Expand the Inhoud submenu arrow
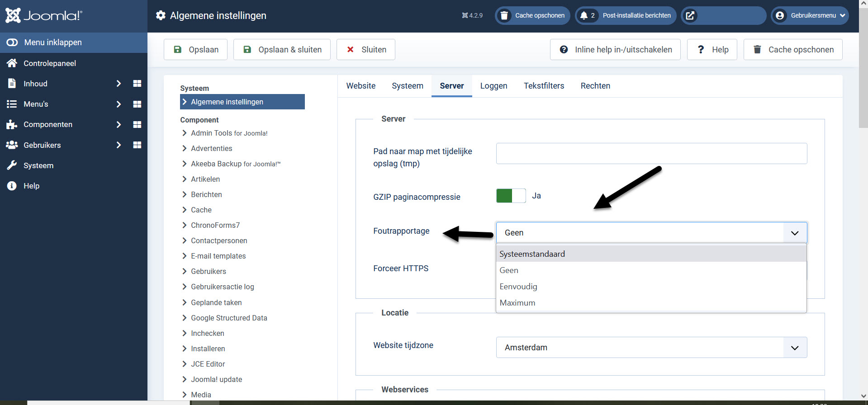868x405 pixels. [x=119, y=84]
